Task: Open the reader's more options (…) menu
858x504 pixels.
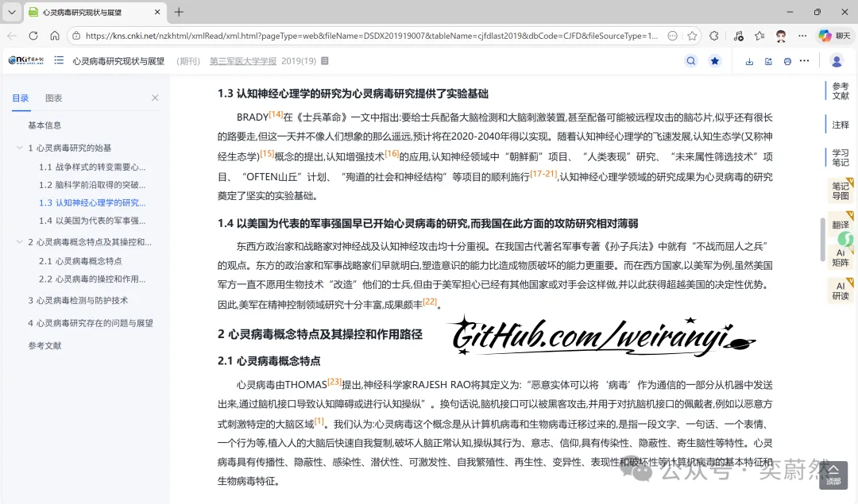Action: click(x=805, y=61)
